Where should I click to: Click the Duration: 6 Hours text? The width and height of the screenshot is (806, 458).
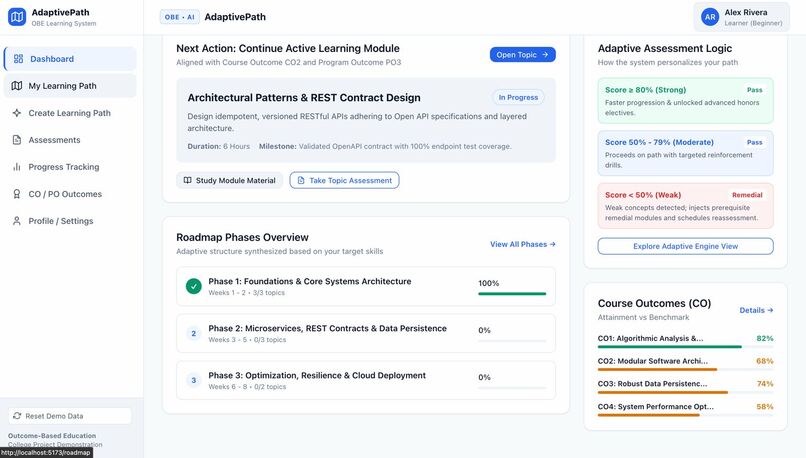pyautogui.click(x=218, y=146)
